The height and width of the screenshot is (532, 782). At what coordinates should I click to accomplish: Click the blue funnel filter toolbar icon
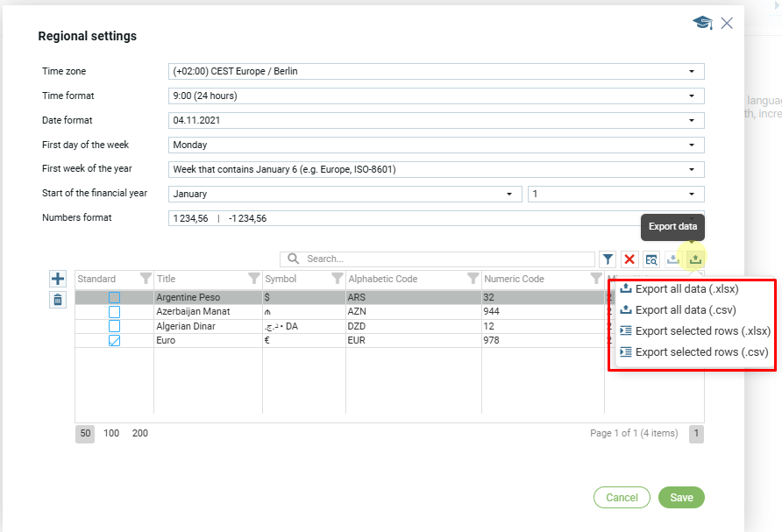608,259
